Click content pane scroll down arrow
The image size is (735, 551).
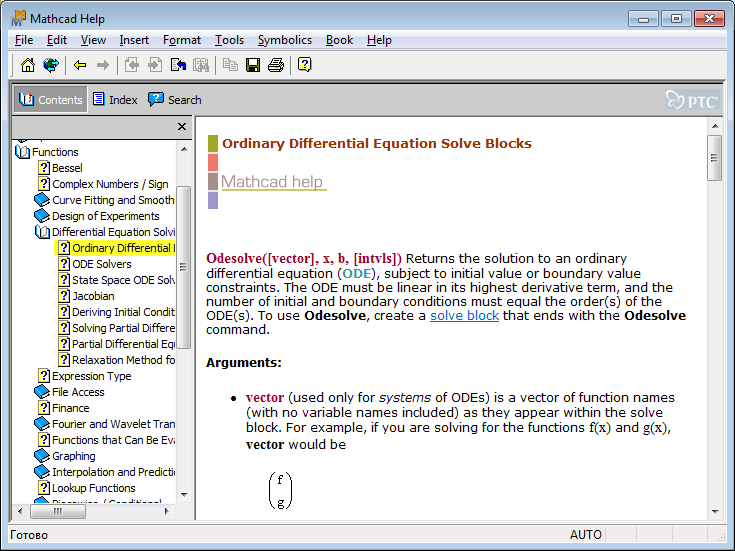click(x=715, y=512)
